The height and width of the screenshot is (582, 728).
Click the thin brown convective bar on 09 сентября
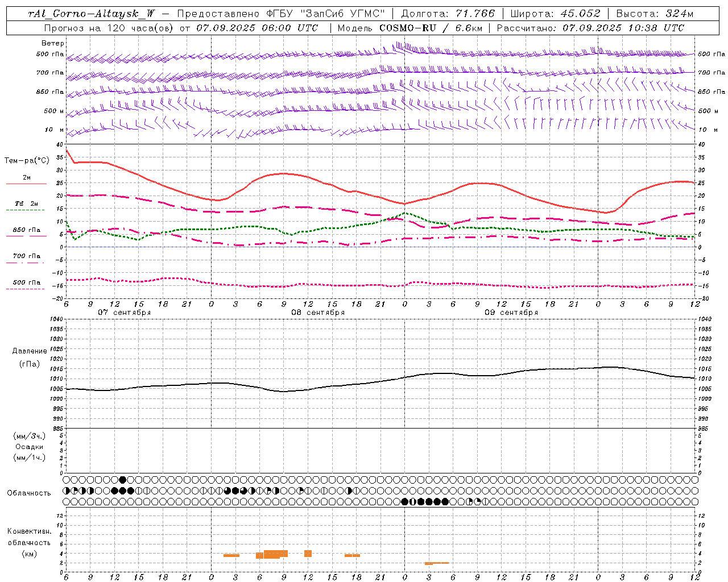coord(437,563)
